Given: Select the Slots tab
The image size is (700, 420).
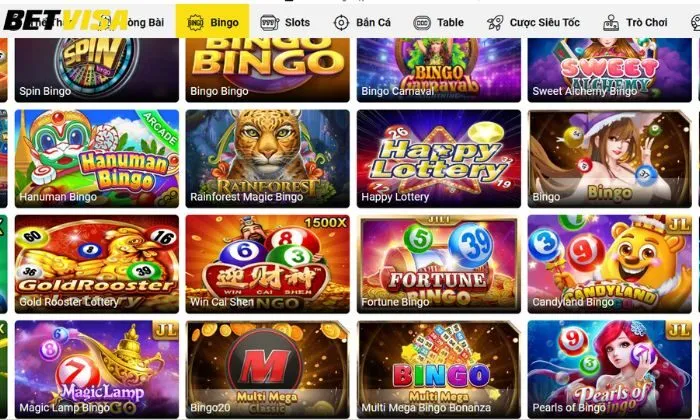Looking at the screenshot, I should point(285,22).
